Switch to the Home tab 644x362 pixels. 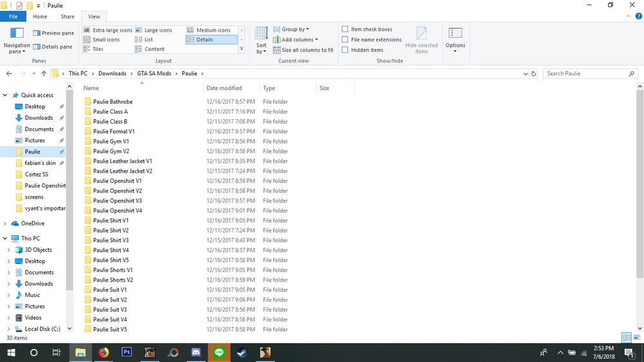click(40, 17)
